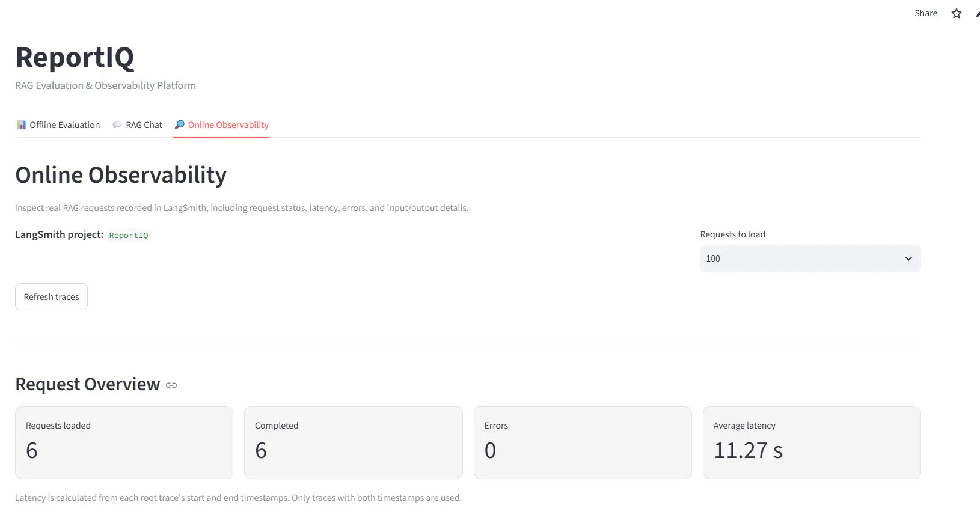Image resolution: width=980 pixels, height=523 pixels.
Task: Click the ReportIQ project code label
Action: point(129,236)
